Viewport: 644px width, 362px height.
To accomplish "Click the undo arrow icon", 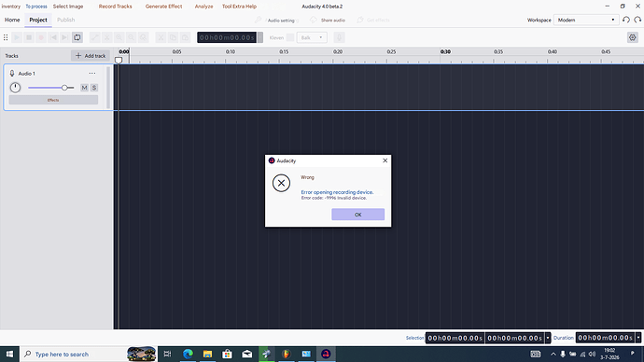I will pos(626,20).
